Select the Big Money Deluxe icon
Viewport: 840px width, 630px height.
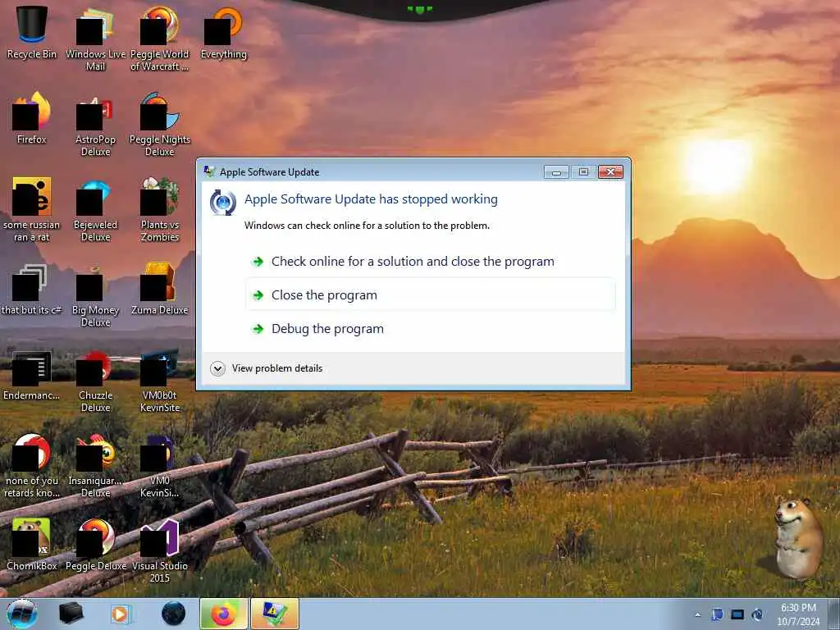tap(95, 294)
